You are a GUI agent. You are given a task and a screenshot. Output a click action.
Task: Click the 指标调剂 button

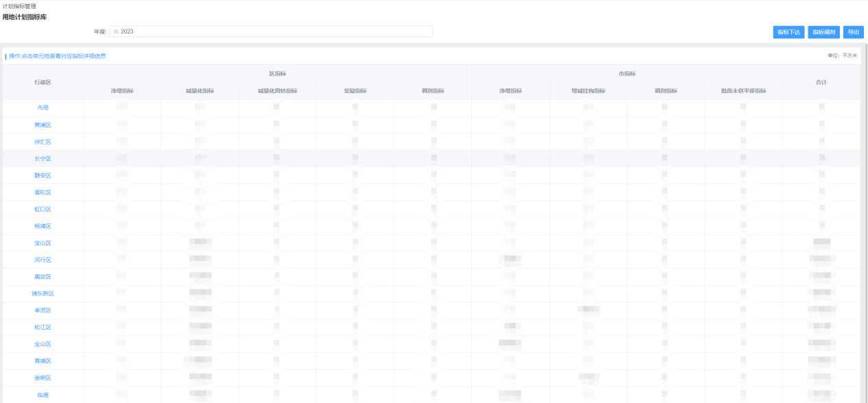pos(823,32)
